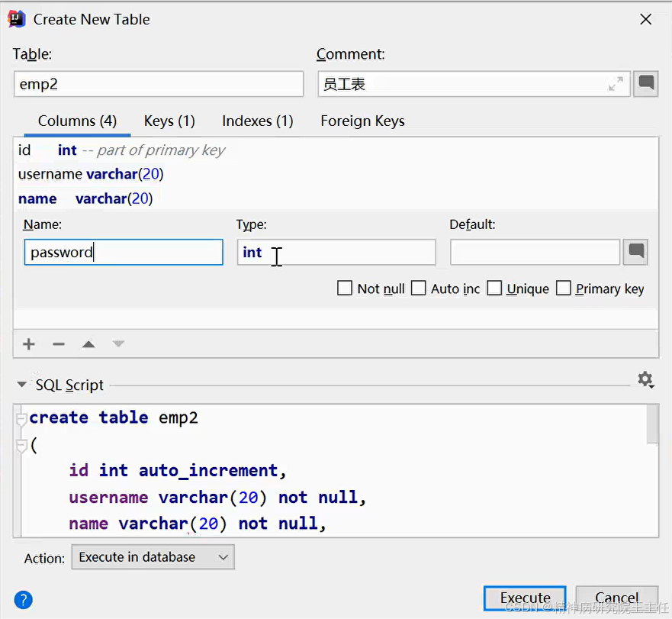Switch to the Keys (1) tab
The image size is (672, 619).
pyautogui.click(x=169, y=121)
